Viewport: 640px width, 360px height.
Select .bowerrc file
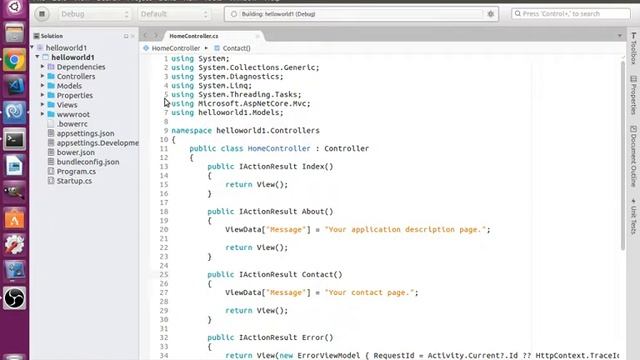click(x=72, y=124)
